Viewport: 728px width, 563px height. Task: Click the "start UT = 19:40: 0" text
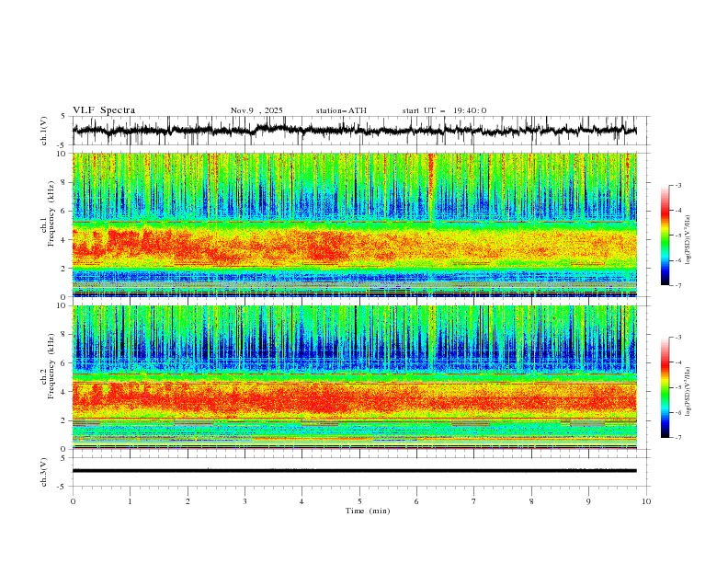(444, 110)
